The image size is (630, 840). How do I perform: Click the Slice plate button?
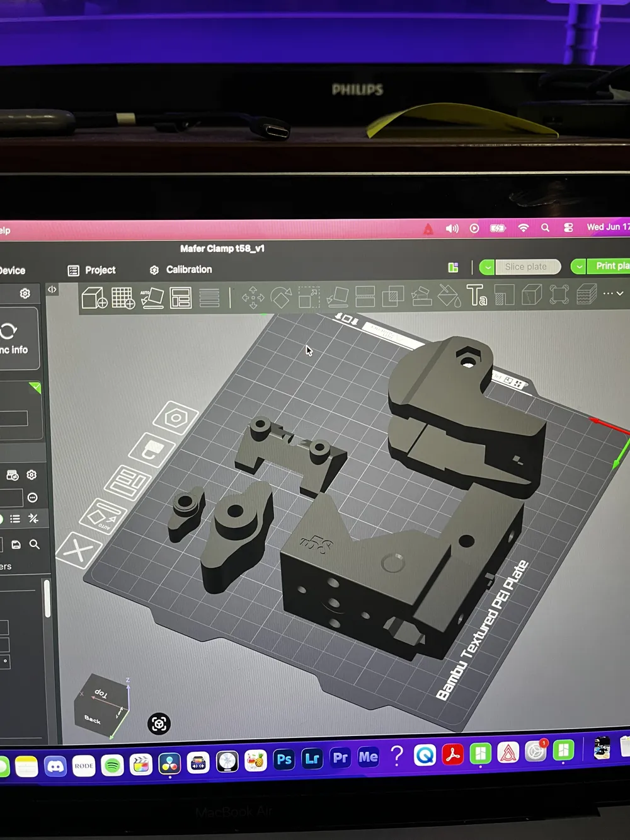(529, 267)
